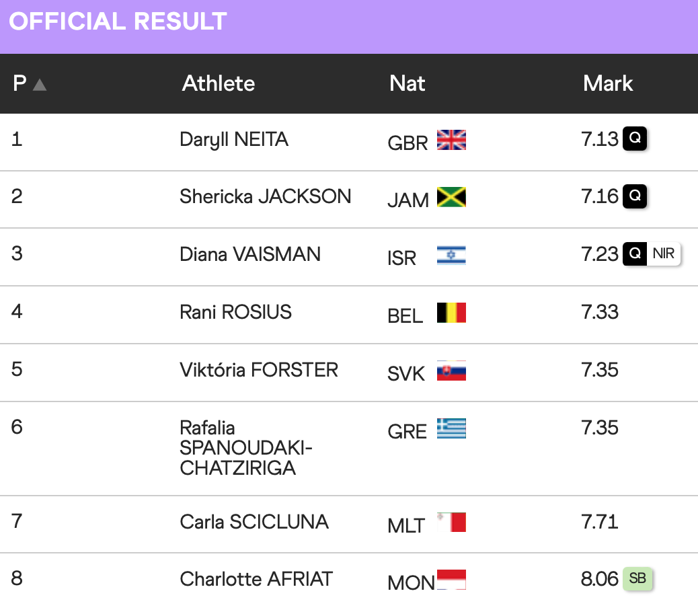Select Rafalia SPANOUDAKI-CHATZIRIGA name
Viewport: 698px width, 616px height.
245,448
